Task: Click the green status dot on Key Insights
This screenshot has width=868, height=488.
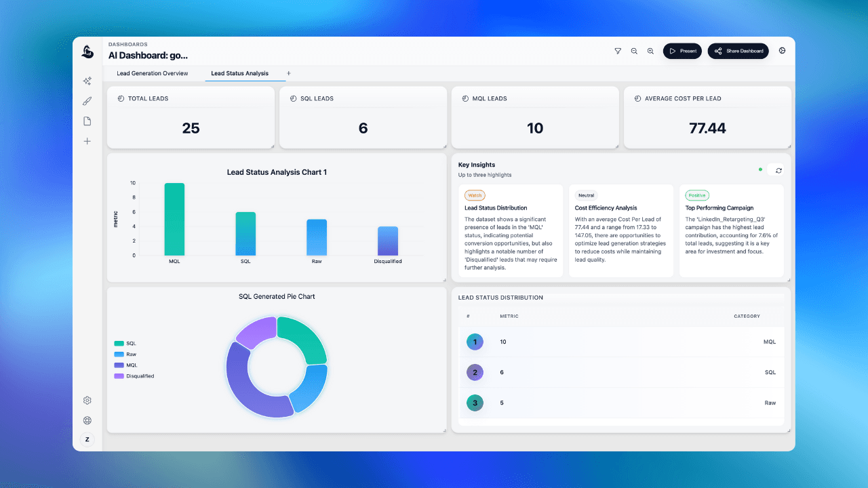Action: (x=760, y=170)
